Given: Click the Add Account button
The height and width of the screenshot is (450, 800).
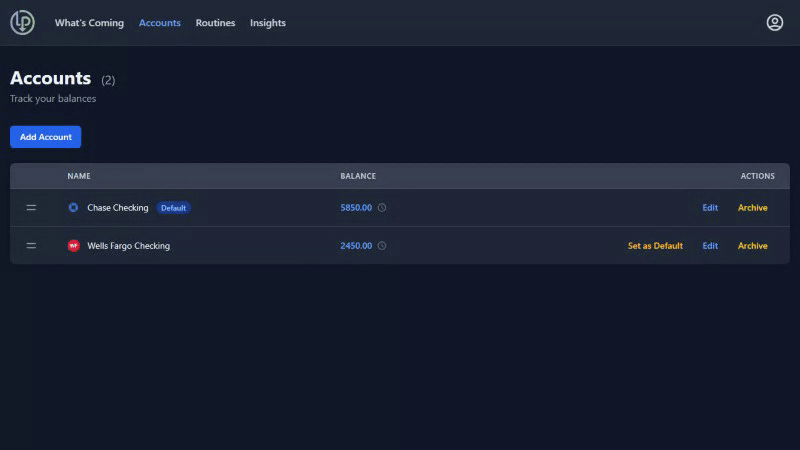Looking at the screenshot, I should pyautogui.click(x=45, y=137).
